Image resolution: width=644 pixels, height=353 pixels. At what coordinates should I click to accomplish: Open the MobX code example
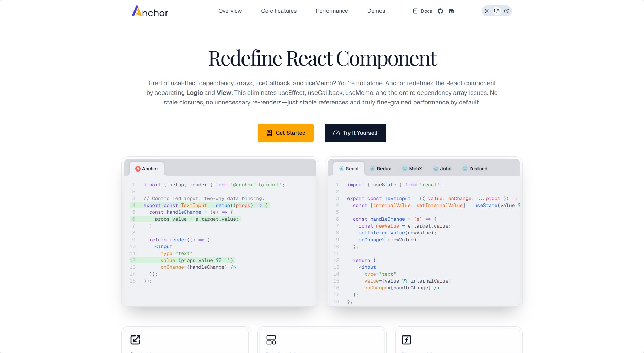tap(412, 168)
